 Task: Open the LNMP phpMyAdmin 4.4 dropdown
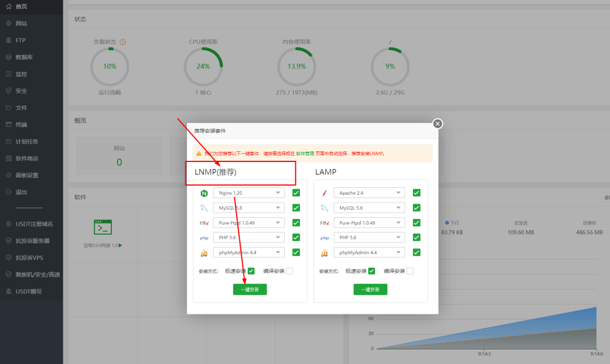coord(249,252)
